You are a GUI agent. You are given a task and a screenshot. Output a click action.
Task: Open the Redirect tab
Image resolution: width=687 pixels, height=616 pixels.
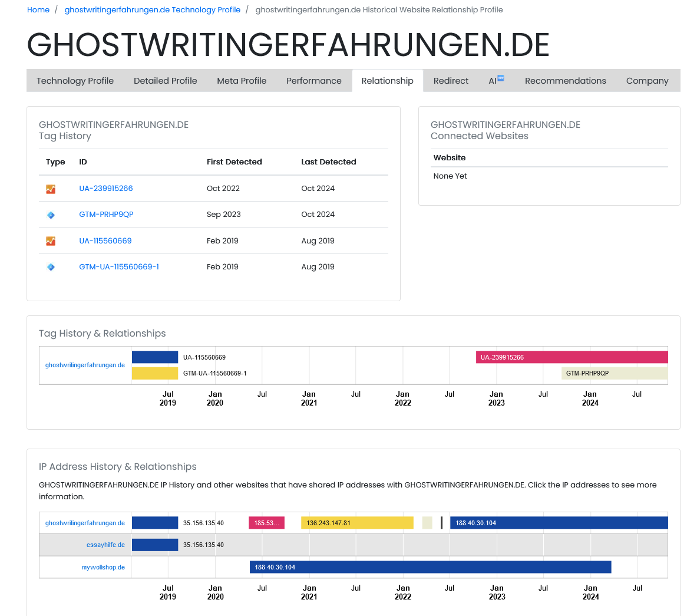[x=451, y=81]
